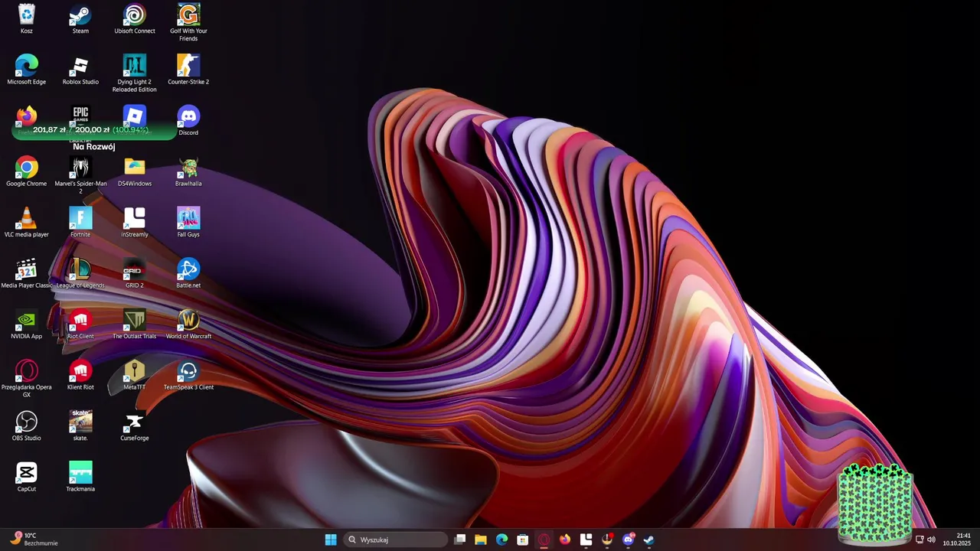Select the TeamSpeak 3 Client shortcut
Image resolution: width=980 pixels, height=551 pixels.
coord(188,376)
